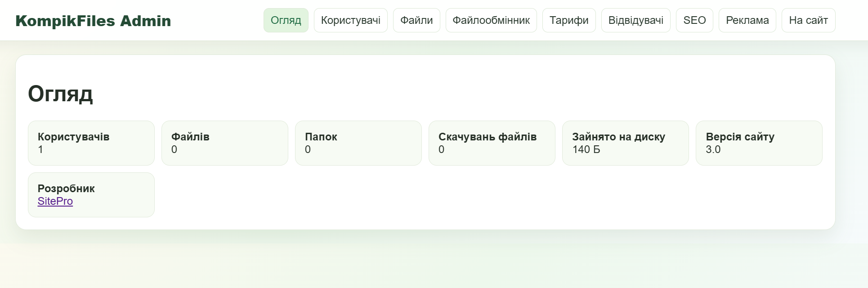Select the Зайнято на диску card
The image size is (868, 288).
pyautogui.click(x=626, y=143)
